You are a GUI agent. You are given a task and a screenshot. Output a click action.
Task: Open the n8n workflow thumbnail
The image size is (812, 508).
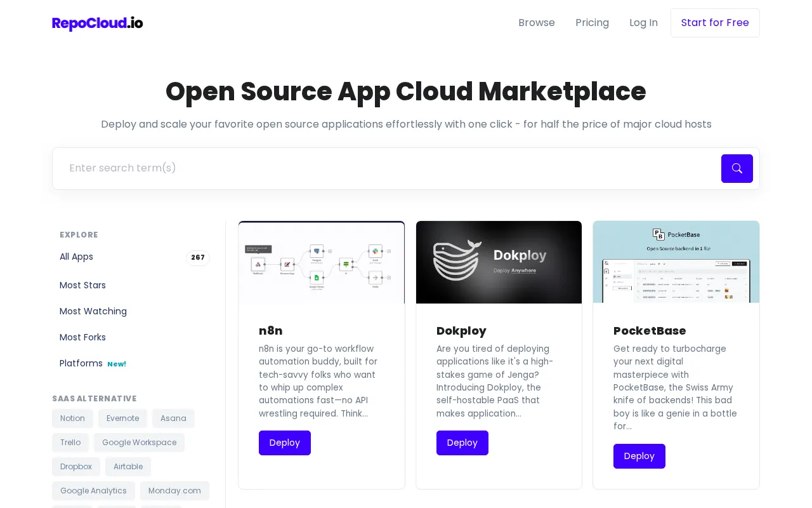click(x=322, y=262)
